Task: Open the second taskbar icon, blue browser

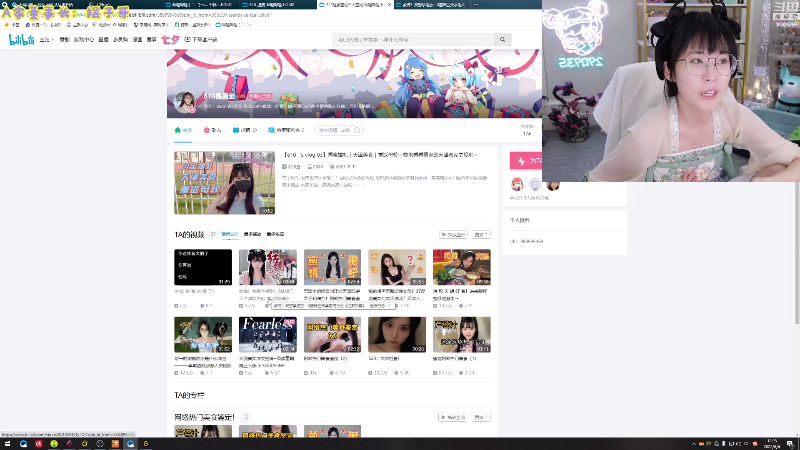Action: pyautogui.click(x=23, y=444)
